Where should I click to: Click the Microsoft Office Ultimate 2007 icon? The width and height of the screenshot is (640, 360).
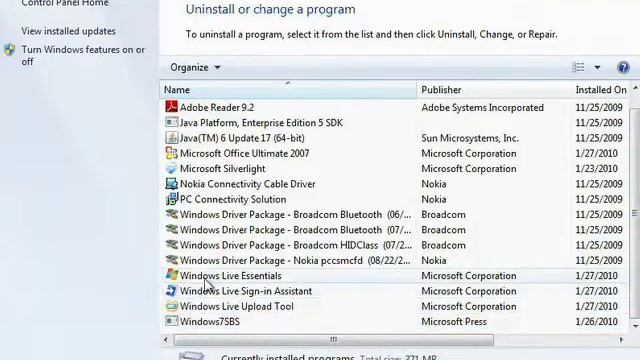coord(171,153)
